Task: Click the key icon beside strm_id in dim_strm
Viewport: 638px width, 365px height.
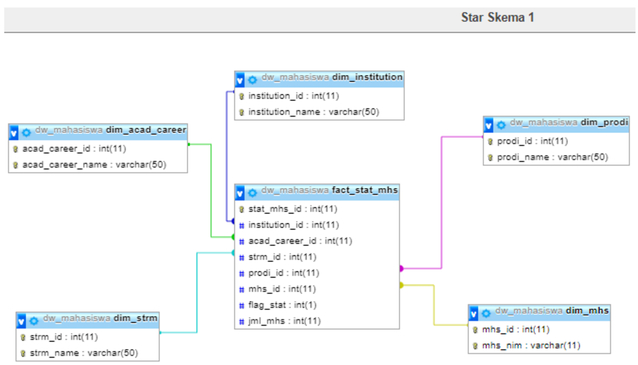Action: [23, 337]
